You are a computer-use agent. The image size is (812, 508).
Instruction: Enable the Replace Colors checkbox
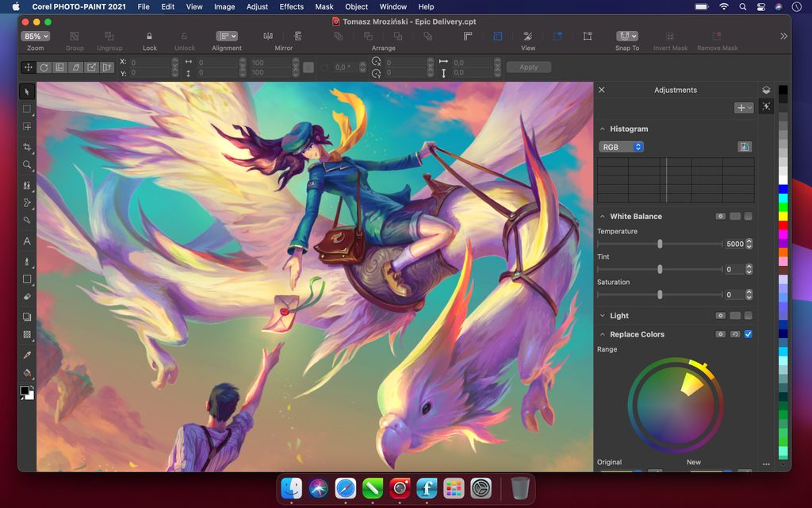(x=747, y=333)
